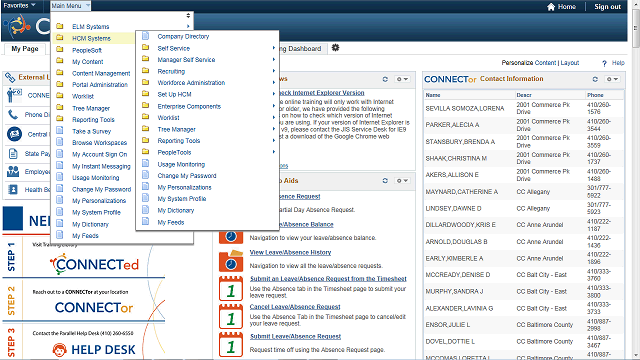This screenshot has width=640, height=360.
Task: Click the Sign out link
Action: [x=607, y=7]
